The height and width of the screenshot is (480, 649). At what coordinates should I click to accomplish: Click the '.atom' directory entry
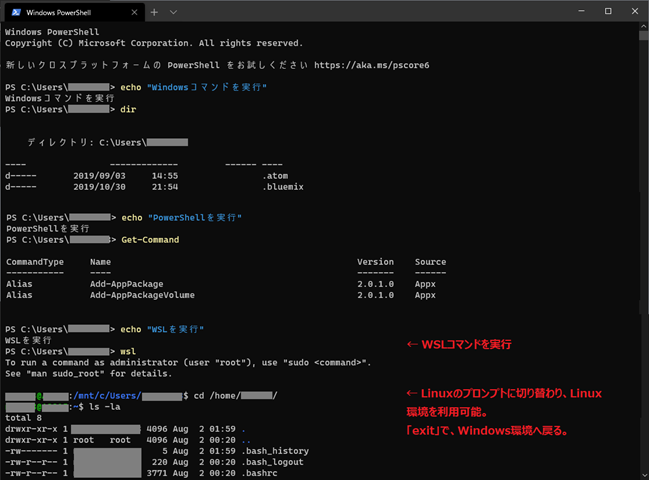(x=275, y=176)
